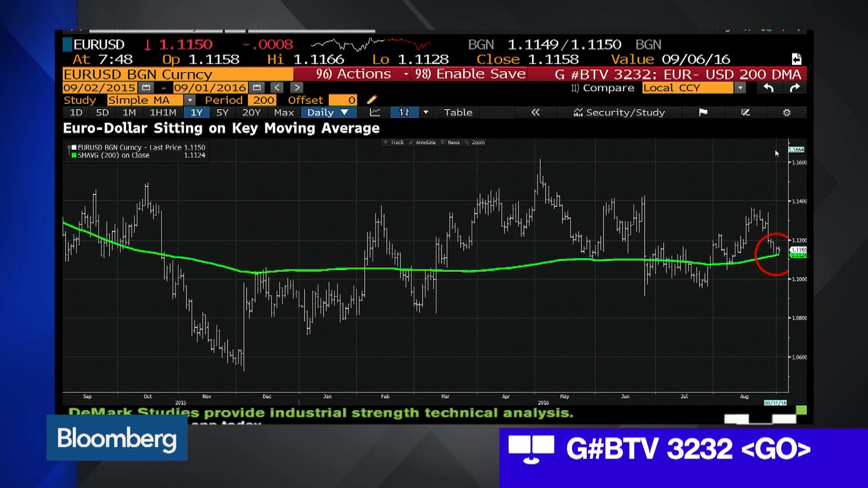Switch to line chart type icon
Viewport: 868px width, 488px height.
(375, 113)
